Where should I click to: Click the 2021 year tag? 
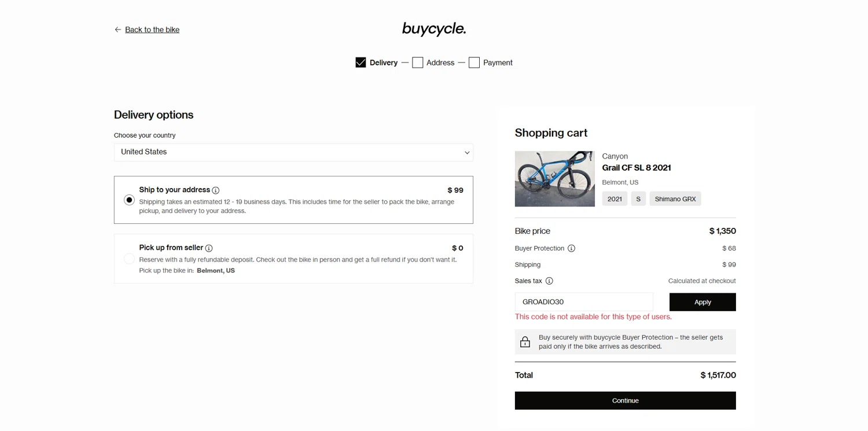(615, 199)
